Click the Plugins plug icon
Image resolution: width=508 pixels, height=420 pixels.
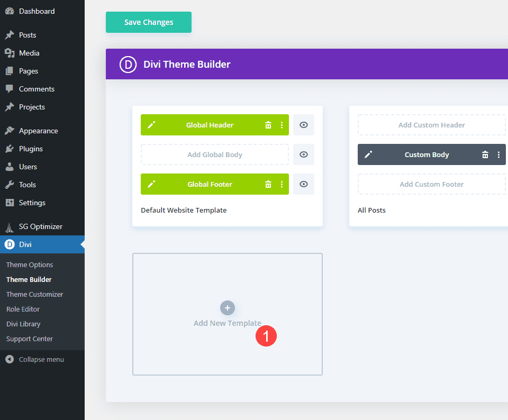(x=10, y=149)
